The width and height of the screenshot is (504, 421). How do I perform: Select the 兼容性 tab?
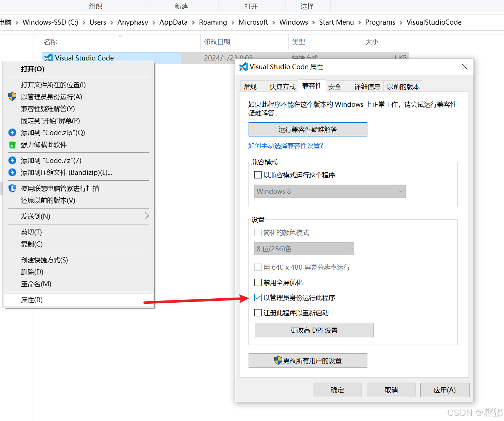[x=312, y=85]
